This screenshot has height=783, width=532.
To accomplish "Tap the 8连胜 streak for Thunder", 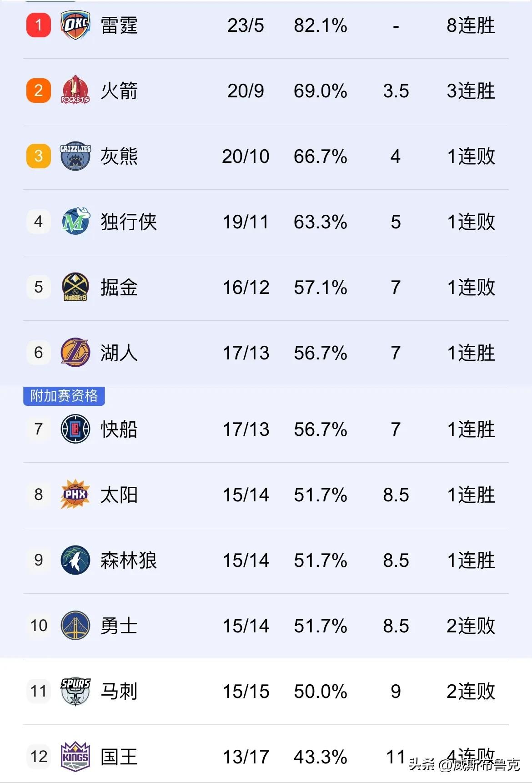I will pyautogui.click(x=471, y=25).
